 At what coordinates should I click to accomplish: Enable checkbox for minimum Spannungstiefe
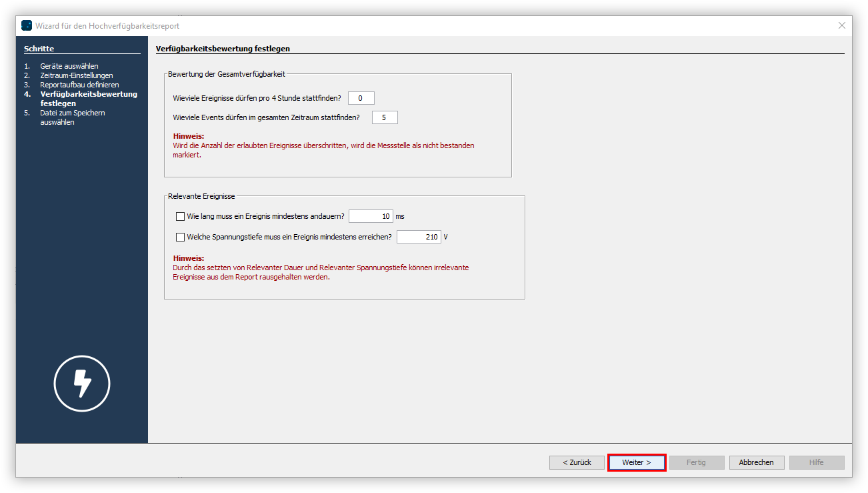(x=180, y=237)
